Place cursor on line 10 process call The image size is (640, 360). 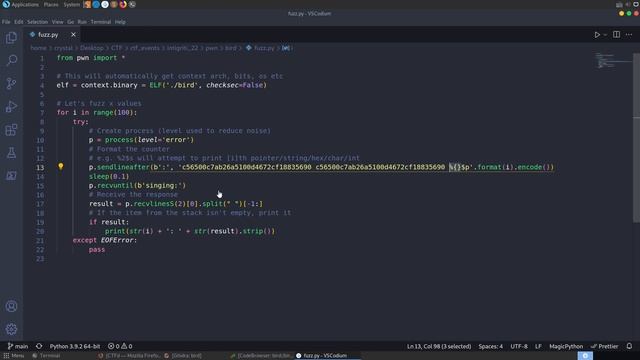click(141, 140)
